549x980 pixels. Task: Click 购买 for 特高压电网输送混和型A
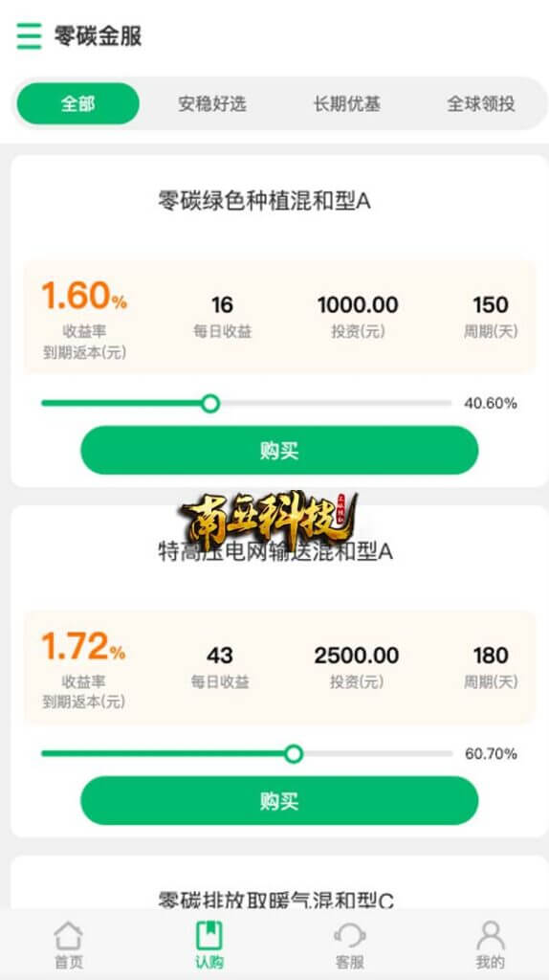click(279, 801)
